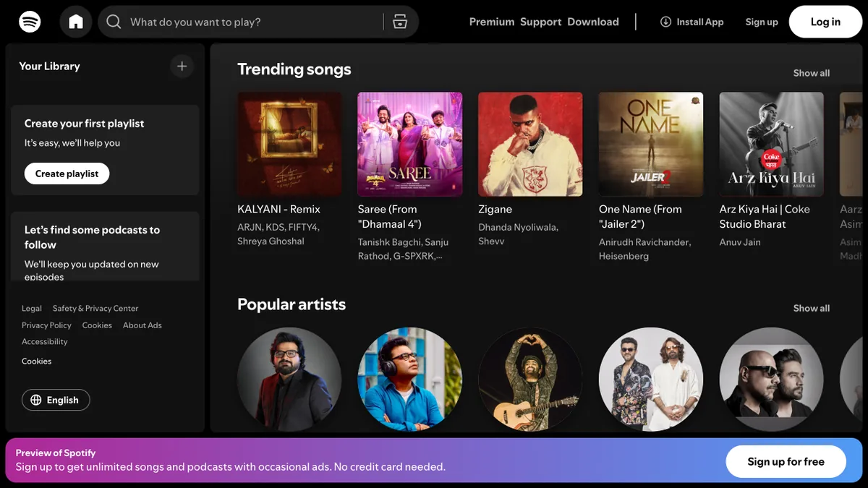
Task: Click the plus icon in Your Library
Action: pyautogui.click(x=182, y=67)
